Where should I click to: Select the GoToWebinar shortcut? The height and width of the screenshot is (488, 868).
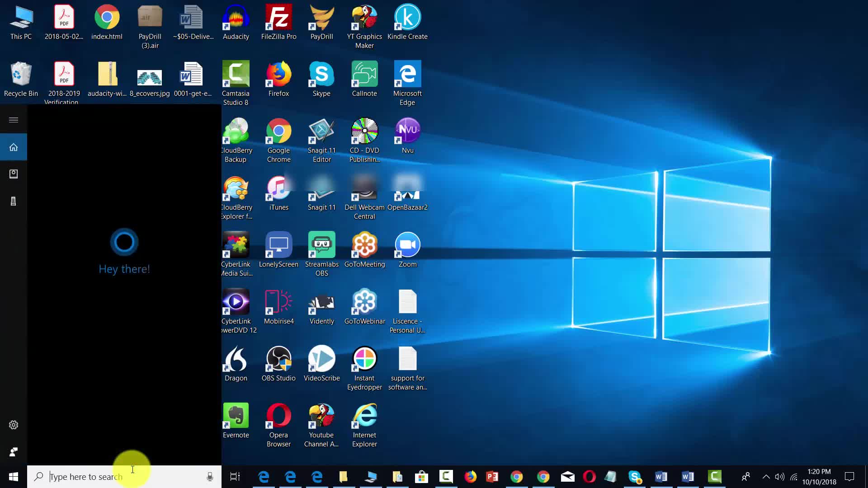click(364, 307)
